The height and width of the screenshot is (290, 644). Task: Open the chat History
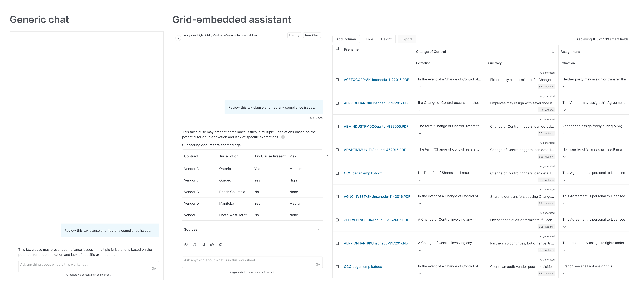[294, 35]
